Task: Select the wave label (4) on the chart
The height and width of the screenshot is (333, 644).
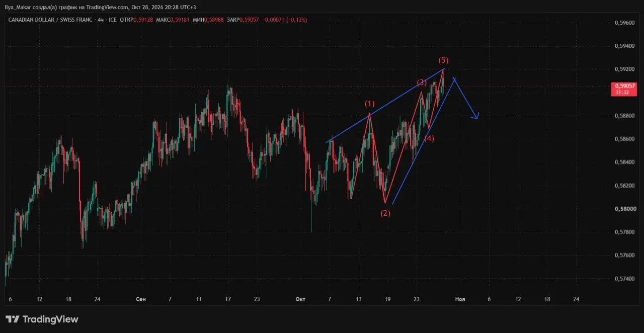Action: tap(429, 138)
